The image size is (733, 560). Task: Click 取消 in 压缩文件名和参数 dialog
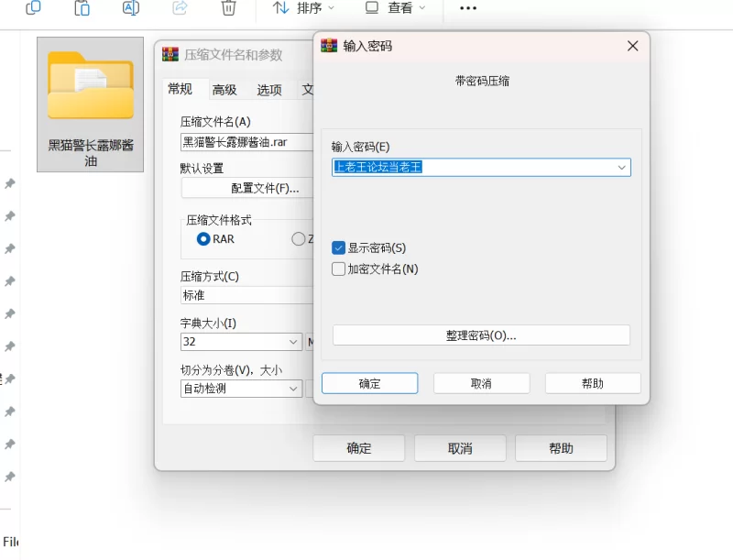pyautogui.click(x=460, y=448)
